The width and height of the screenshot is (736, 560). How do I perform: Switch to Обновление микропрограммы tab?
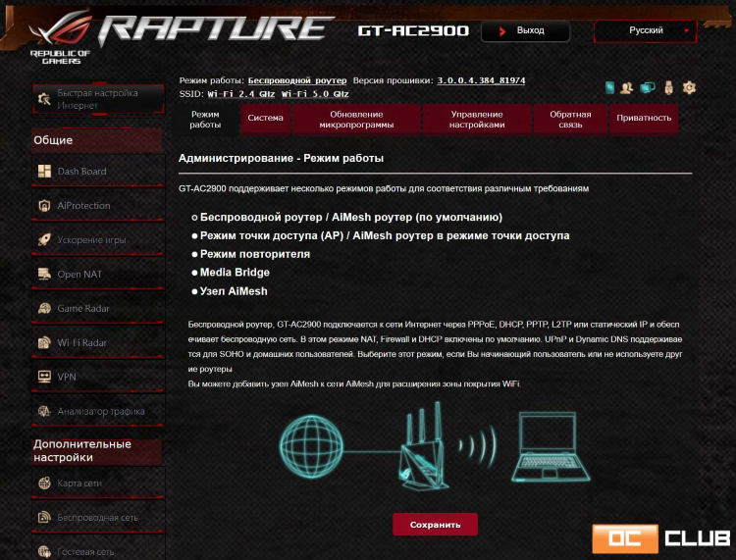tap(356, 120)
